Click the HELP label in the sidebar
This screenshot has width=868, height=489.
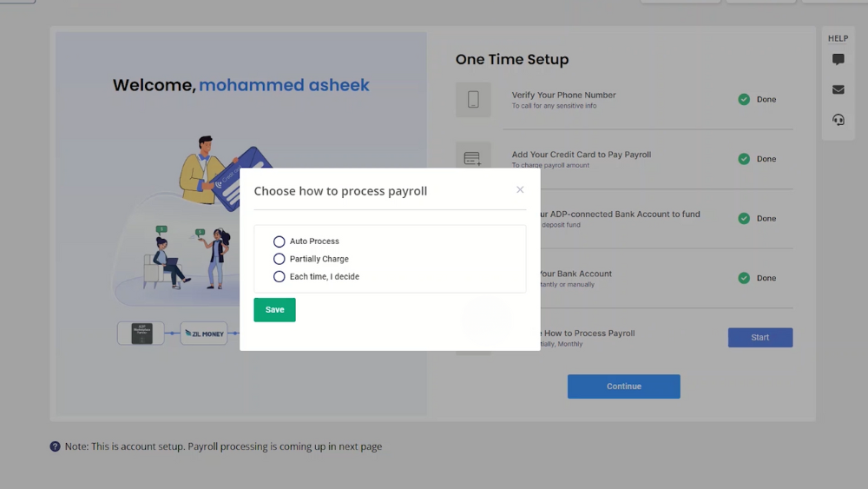(x=838, y=38)
